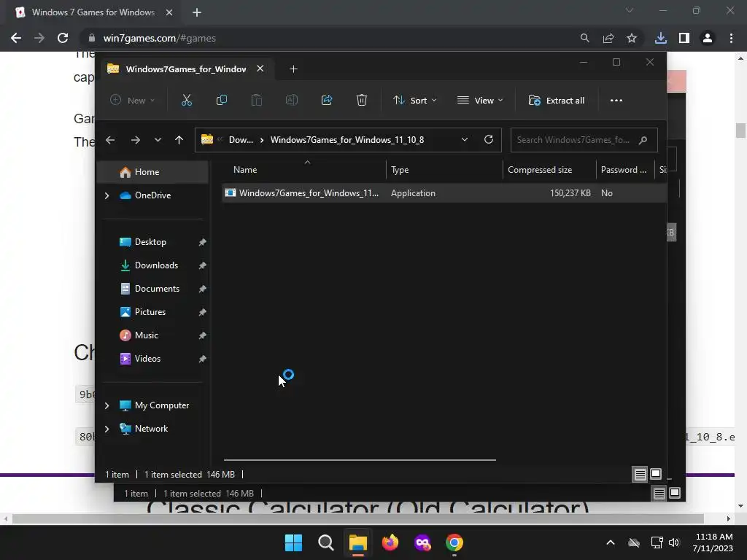The width and height of the screenshot is (747, 560).
Task: Click Dow... breadcrumb in address bar
Action: pos(241,140)
